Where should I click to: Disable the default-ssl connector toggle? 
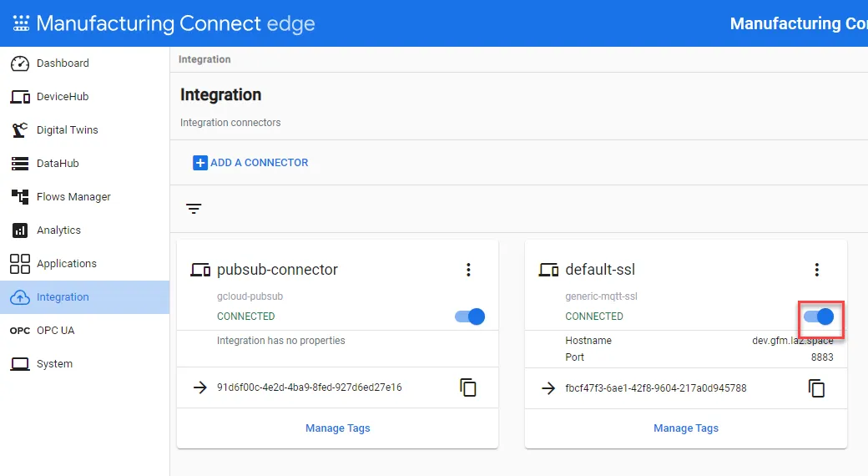pos(819,316)
